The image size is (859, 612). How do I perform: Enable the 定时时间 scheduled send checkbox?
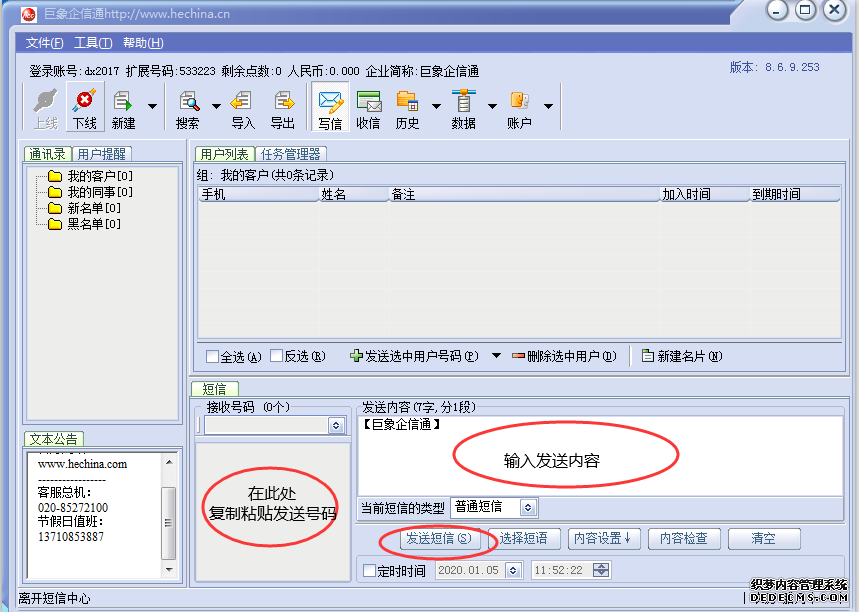pyautogui.click(x=369, y=571)
